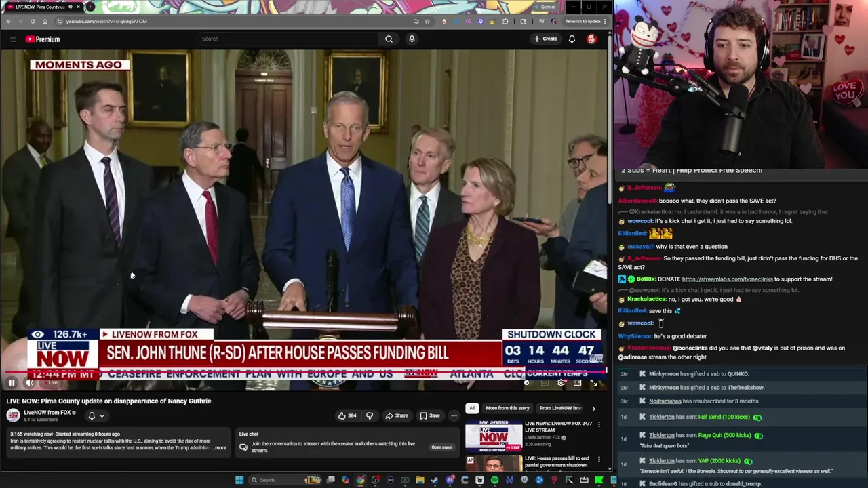Open LiveNOW from FOX channel avatar

click(14, 415)
